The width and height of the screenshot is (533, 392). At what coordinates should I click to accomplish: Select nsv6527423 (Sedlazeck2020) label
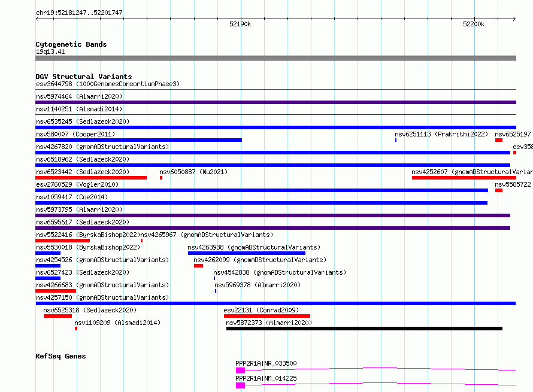83,272
